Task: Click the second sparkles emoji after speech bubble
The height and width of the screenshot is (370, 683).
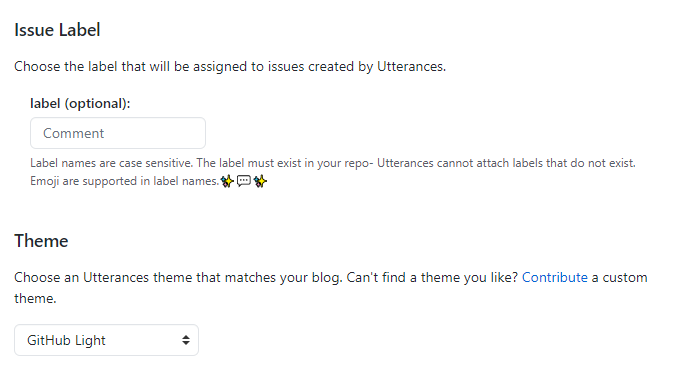Action: pos(260,181)
